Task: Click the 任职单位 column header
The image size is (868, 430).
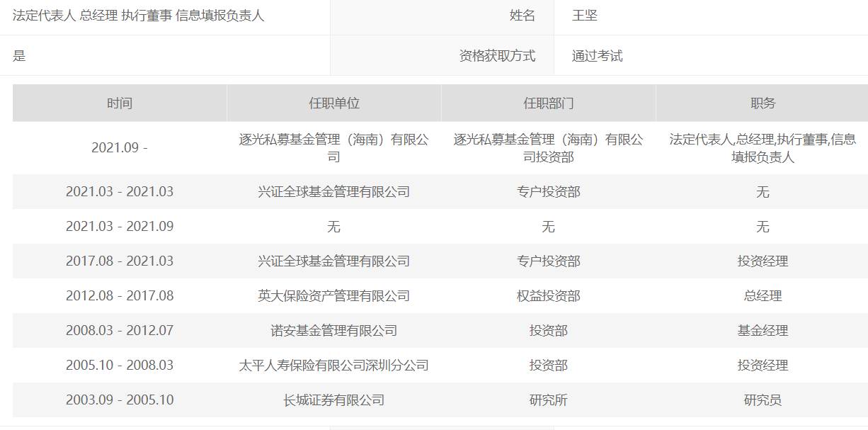Action: (x=334, y=103)
